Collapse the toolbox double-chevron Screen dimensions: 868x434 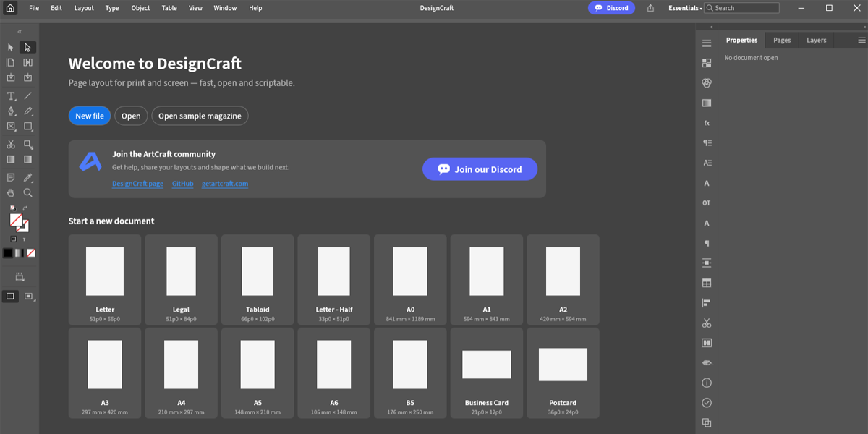coord(20,32)
